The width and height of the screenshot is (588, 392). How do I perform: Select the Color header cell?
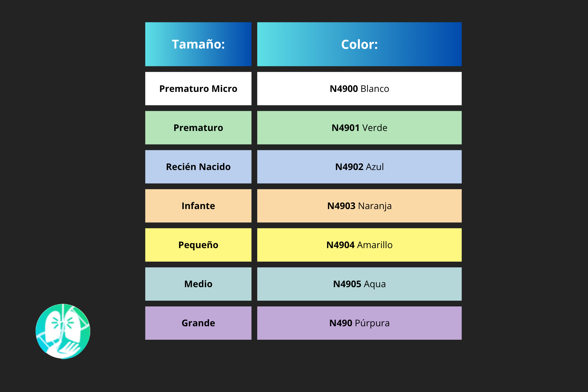coord(359,44)
